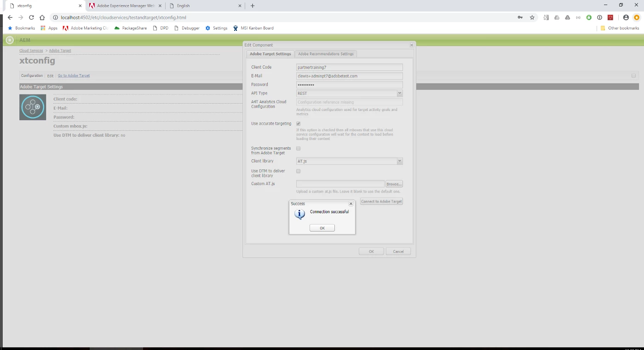Click the browser address bar URL
The width and height of the screenshot is (644, 350).
[123, 17]
